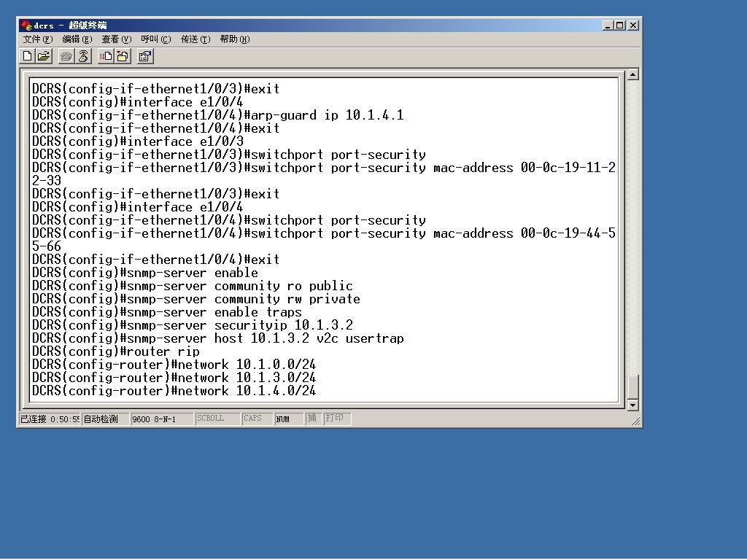Click the New connection toolbar icon
747x560 pixels.
(x=28, y=57)
